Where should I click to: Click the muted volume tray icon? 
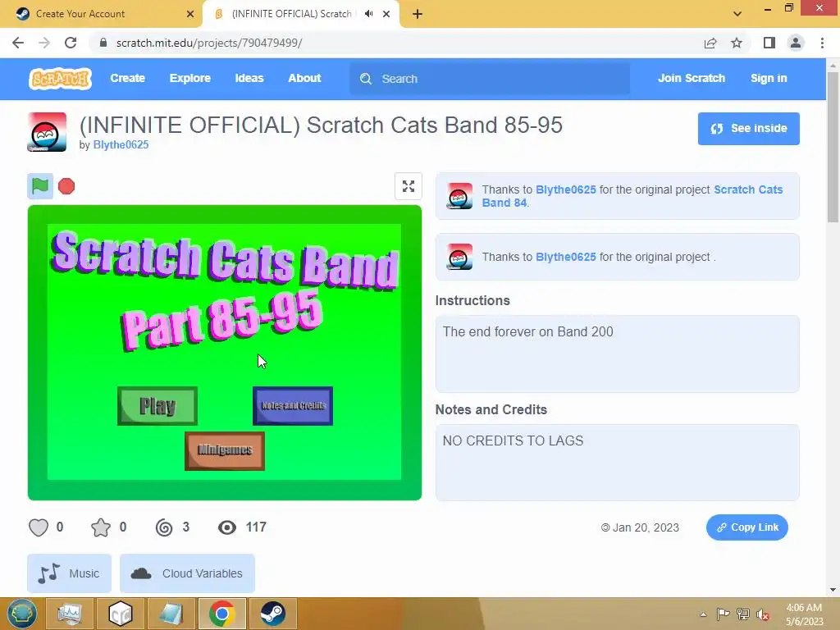(763, 614)
